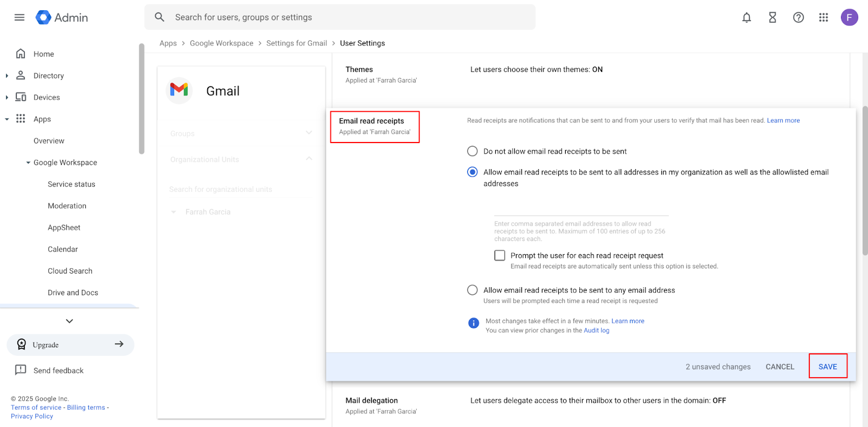868x427 pixels.
Task: Click the Directory person icon
Action: point(21,75)
